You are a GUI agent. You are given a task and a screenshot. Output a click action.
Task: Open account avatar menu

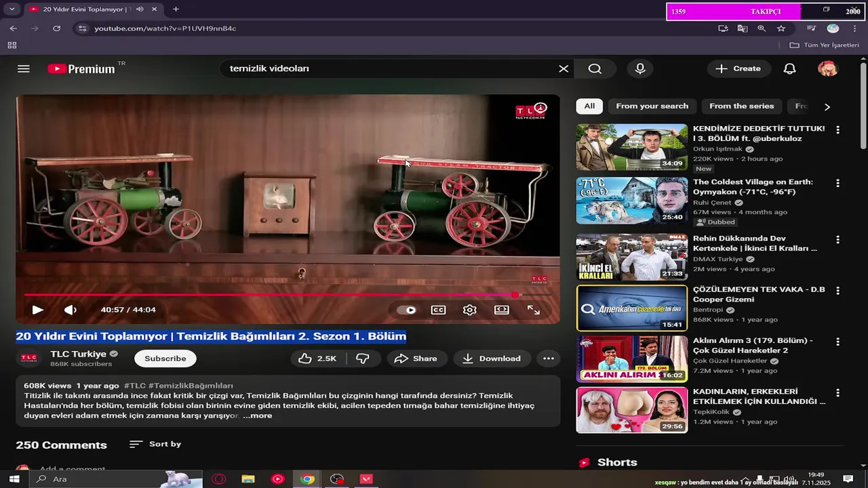click(x=828, y=68)
